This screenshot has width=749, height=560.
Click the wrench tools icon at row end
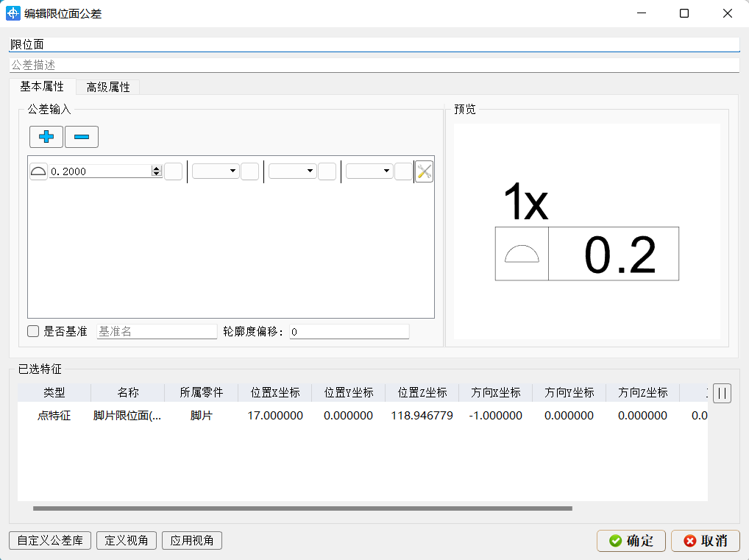[x=424, y=170]
